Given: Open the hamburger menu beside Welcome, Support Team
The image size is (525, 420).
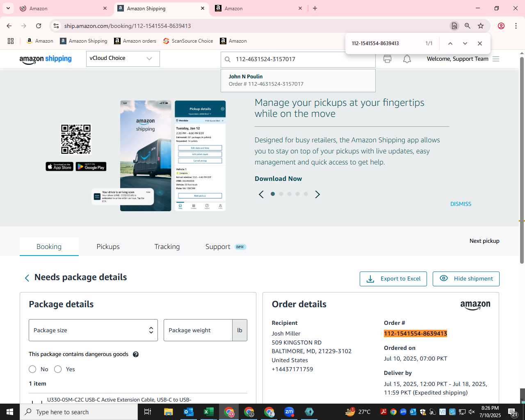Looking at the screenshot, I should [x=496, y=59].
